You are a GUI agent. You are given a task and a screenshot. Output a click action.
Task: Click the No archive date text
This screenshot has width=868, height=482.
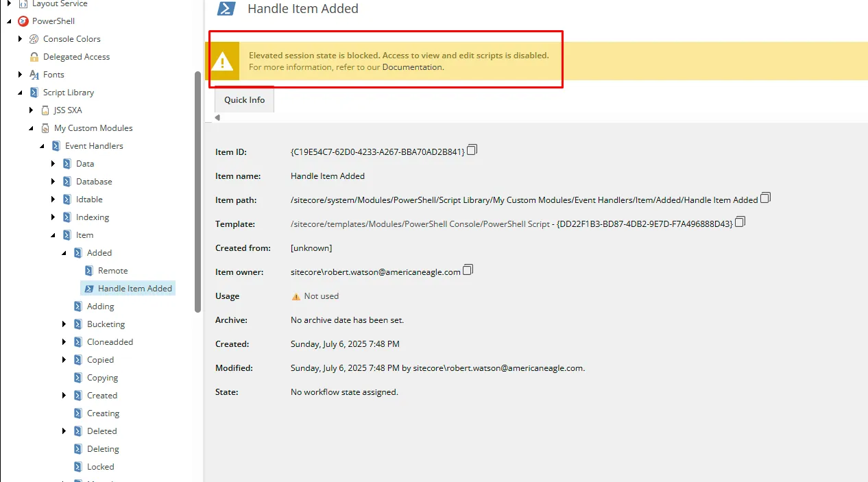(348, 320)
